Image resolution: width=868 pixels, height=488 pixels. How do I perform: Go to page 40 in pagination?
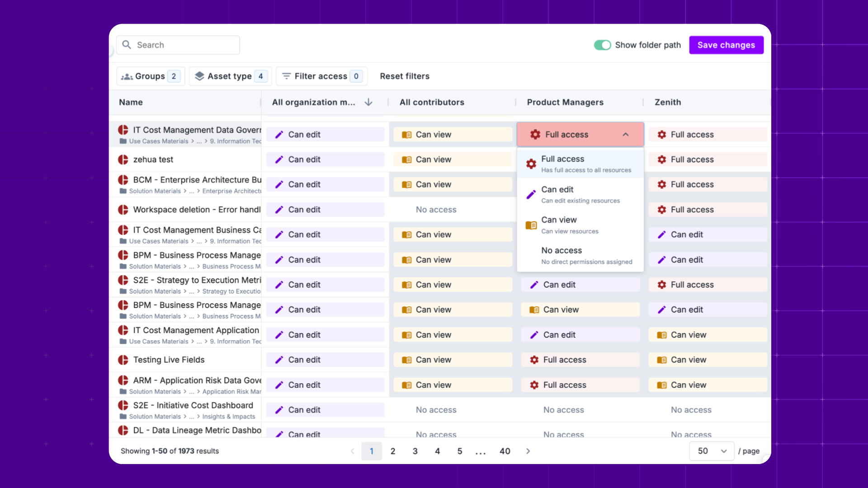tap(505, 451)
